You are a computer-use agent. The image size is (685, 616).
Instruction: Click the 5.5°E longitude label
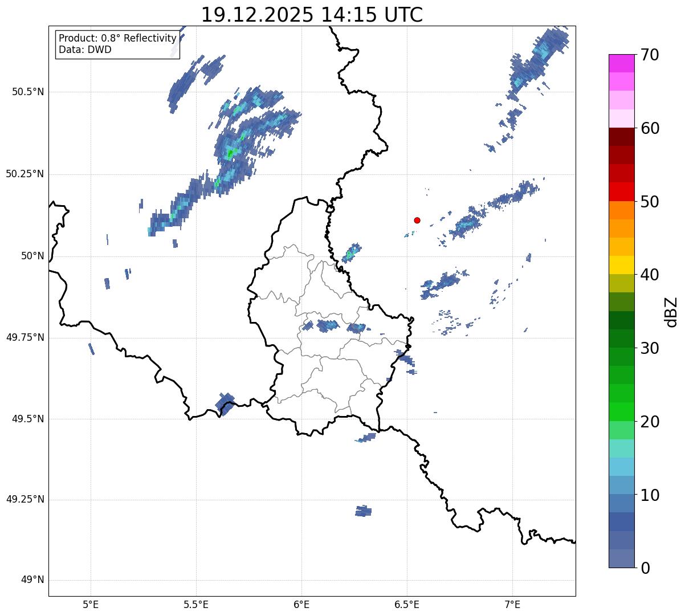click(196, 604)
